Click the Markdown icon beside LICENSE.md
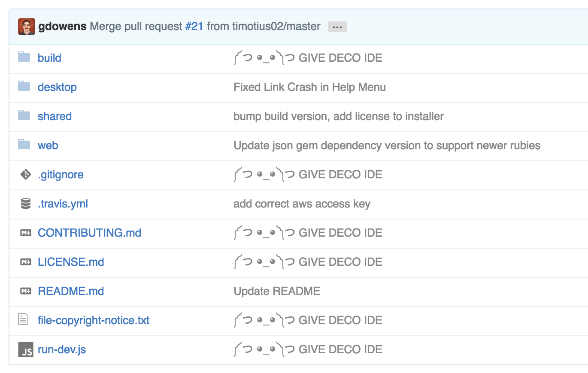Image resolution: width=588 pixels, height=373 pixels. [24, 262]
